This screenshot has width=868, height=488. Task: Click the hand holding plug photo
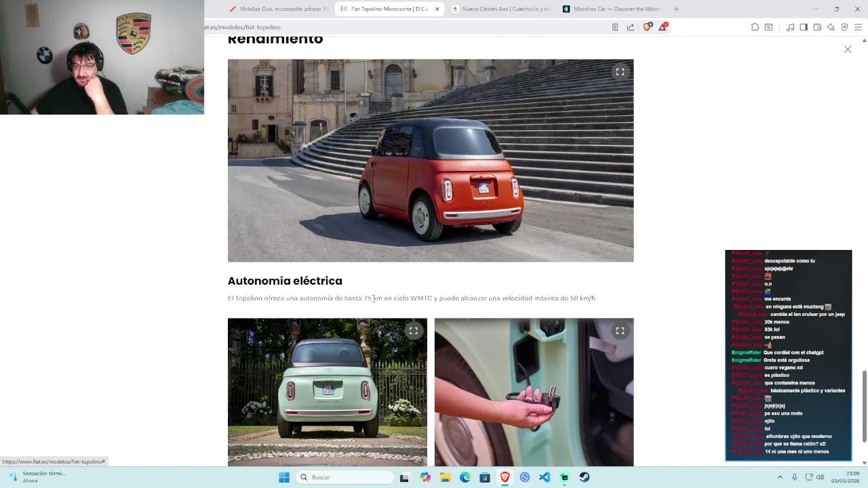(534, 392)
